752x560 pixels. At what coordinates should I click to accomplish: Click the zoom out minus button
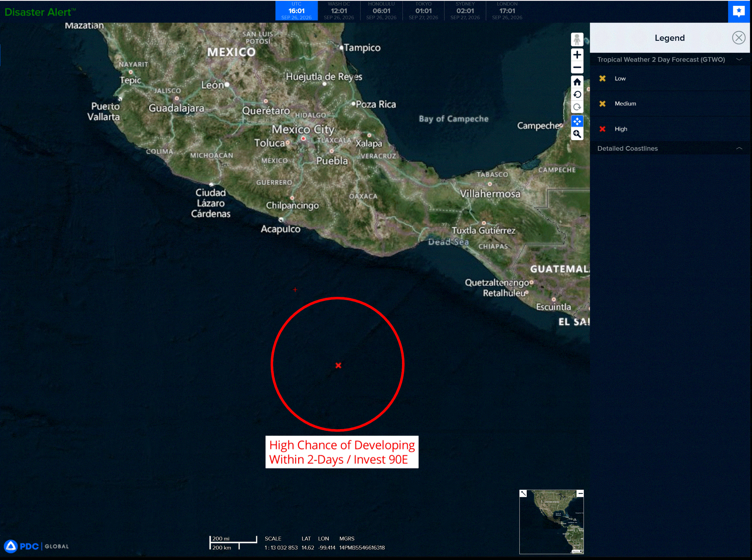click(x=577, y=67)
